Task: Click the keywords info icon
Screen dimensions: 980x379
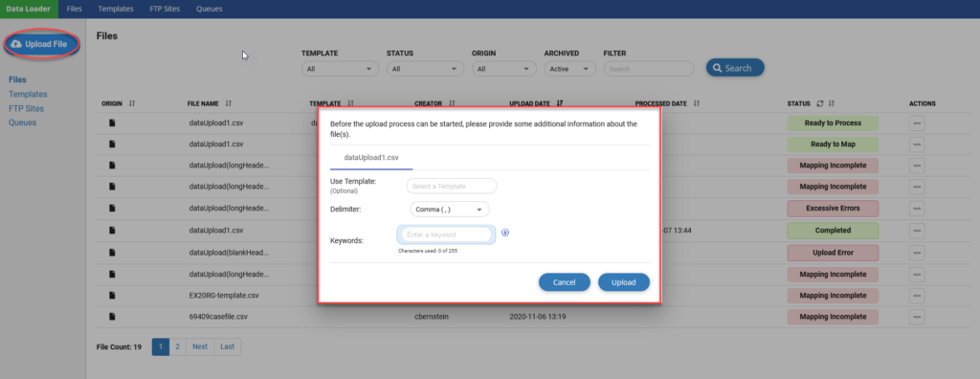Action: point(505,233)
